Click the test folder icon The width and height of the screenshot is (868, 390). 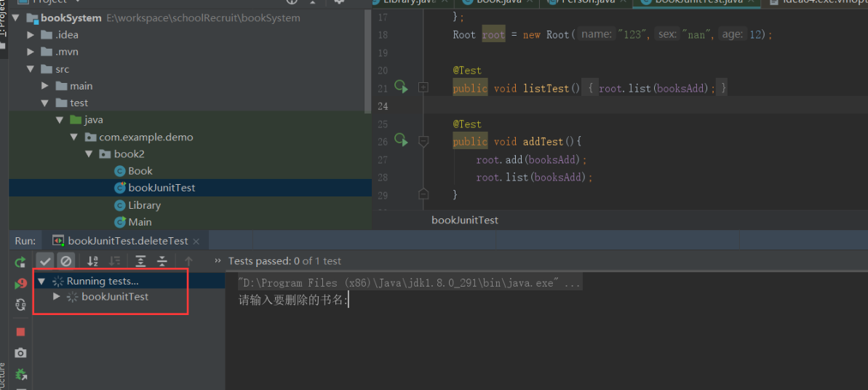[x=61, y=103]
